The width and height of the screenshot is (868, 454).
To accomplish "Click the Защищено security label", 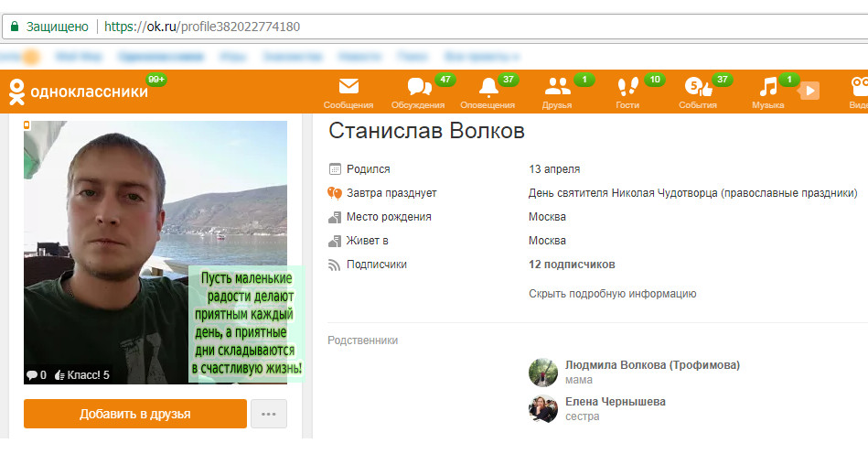I will coord(58,27).
